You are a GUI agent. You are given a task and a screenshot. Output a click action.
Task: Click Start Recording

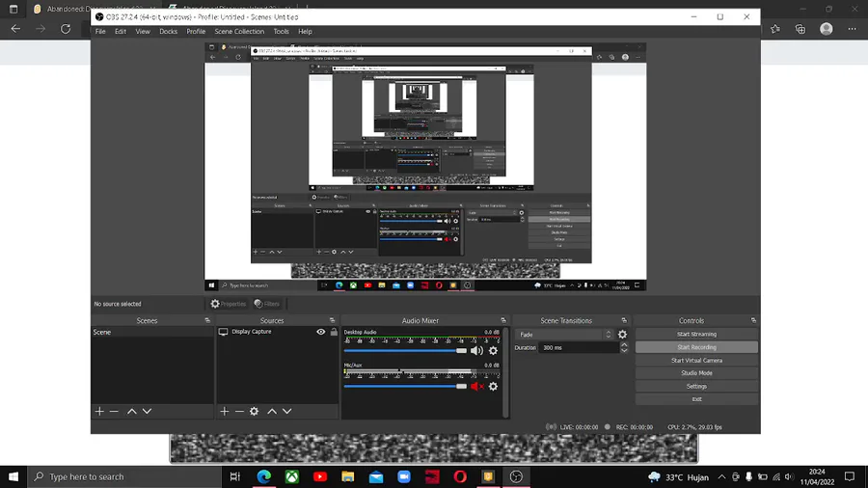pos(696,347)
